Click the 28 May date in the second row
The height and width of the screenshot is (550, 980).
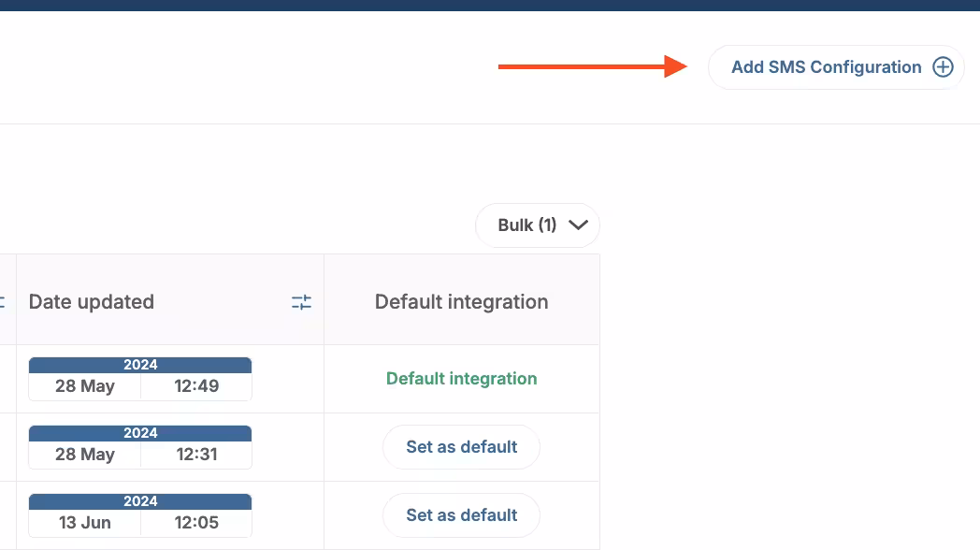click(x=83, y=454)
